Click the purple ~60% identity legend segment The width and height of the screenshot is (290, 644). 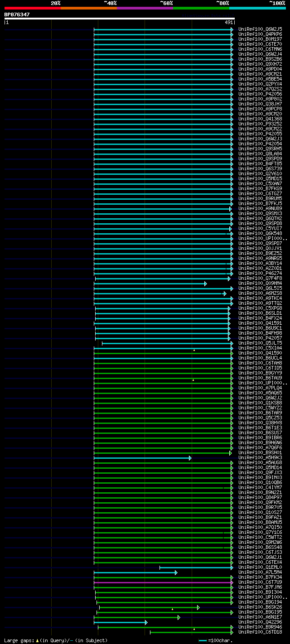pyautogui.click(x=145, y=8)
